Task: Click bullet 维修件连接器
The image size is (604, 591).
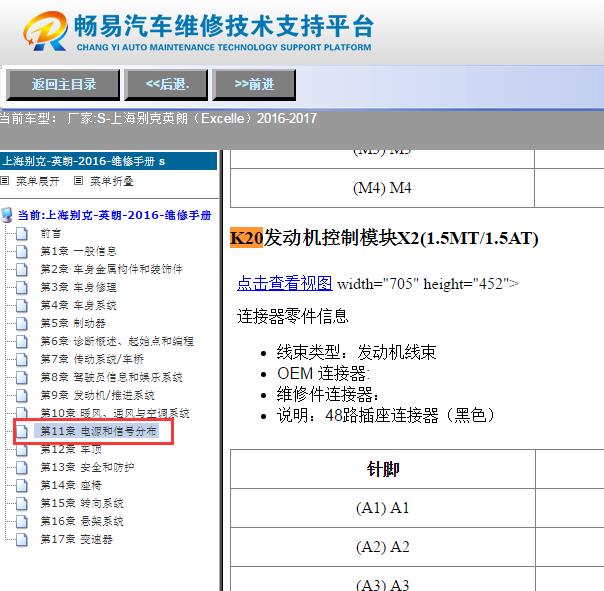Action: point(328,394)
